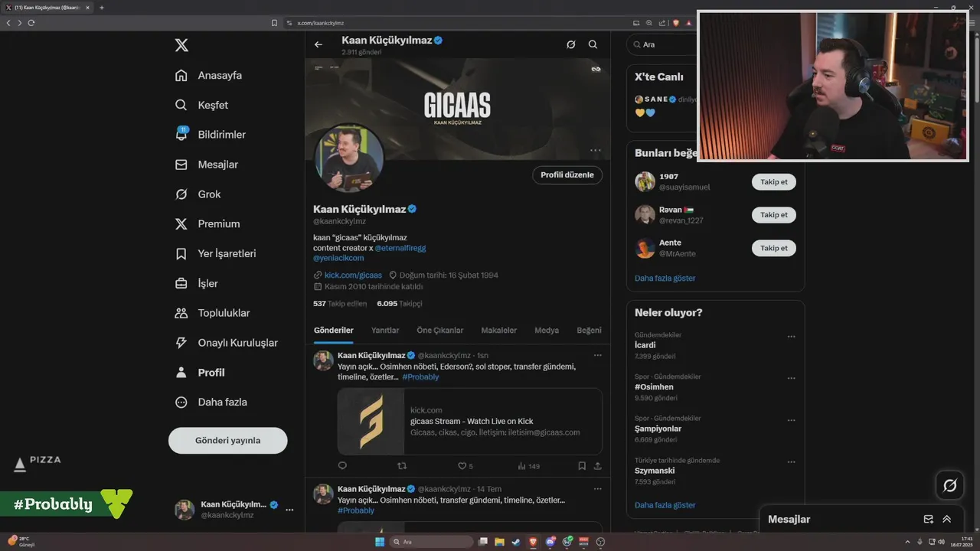The height and width of the screenshot is (551, 980).
Task: Open İcardi trending topic
Action: (x=645, y=345)
